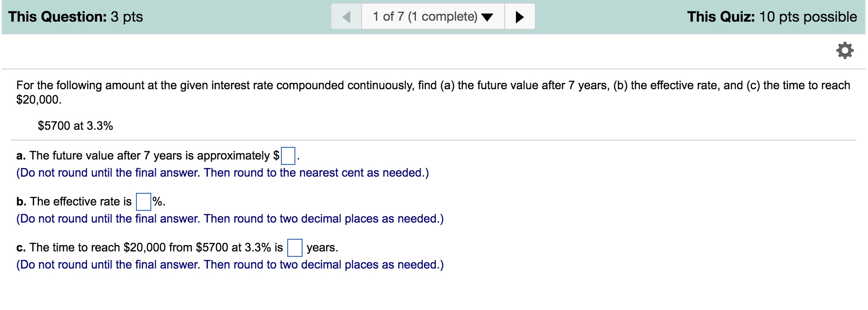868x310 pixels.
Task: Click the "This Question: 3 pts" label
Action: [x=76, y=17]
